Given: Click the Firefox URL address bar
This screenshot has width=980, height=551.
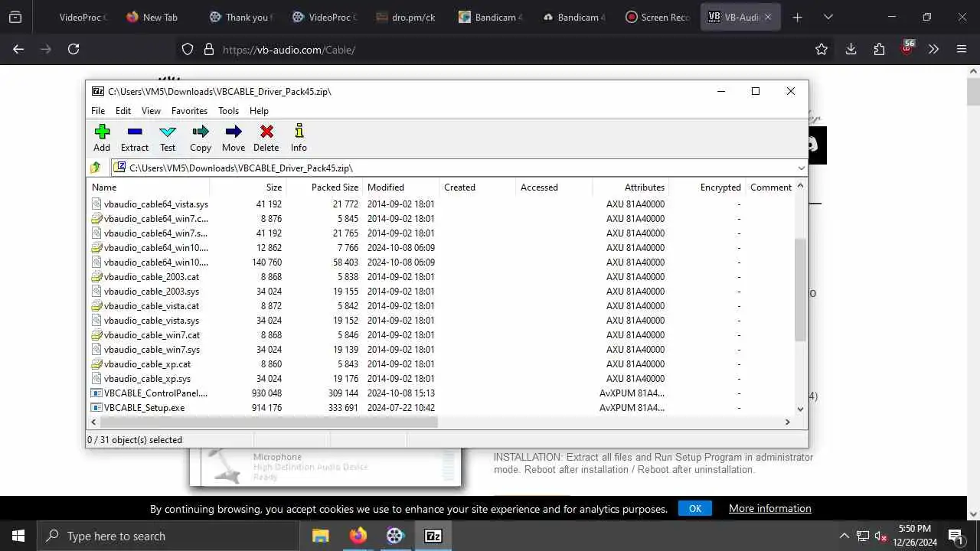Looking at the screenshot, I should pos(498,49).
